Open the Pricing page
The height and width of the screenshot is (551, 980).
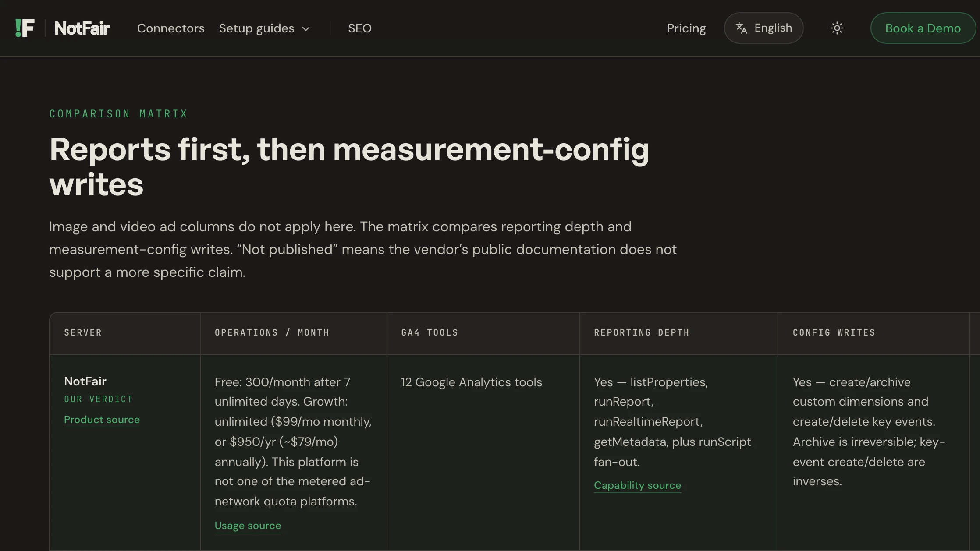coord(686,28)
